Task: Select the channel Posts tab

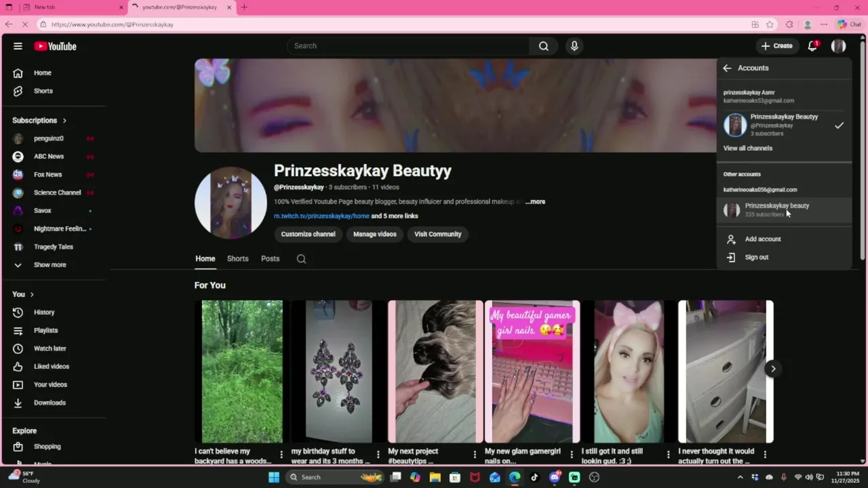Action: [x=270, y=259]
